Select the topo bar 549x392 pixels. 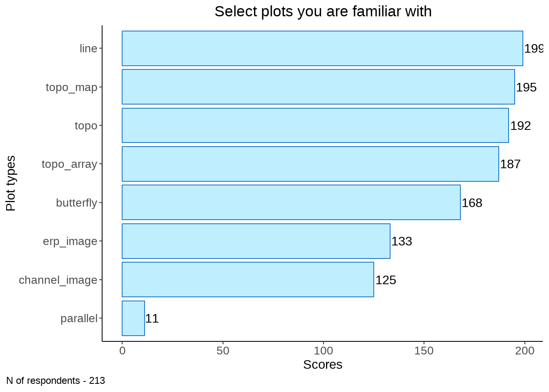[x=315, y=125]
